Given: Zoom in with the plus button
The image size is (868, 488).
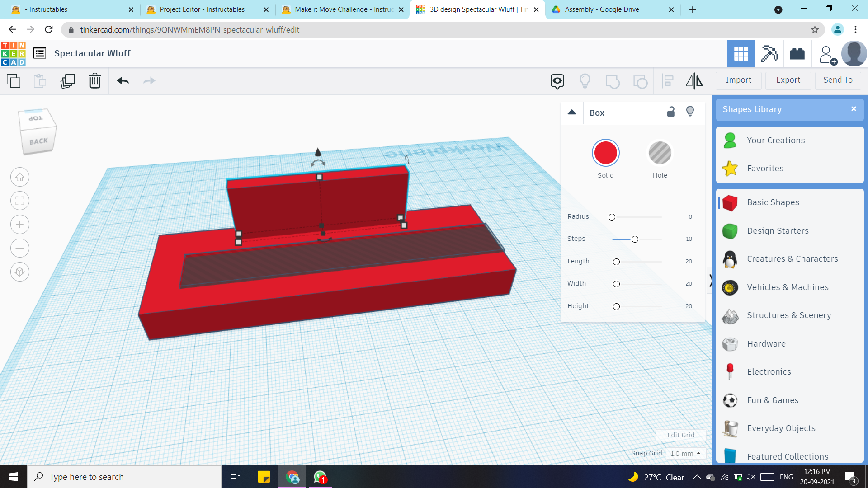Looking at the screenshot, I should tap(20, 225).
